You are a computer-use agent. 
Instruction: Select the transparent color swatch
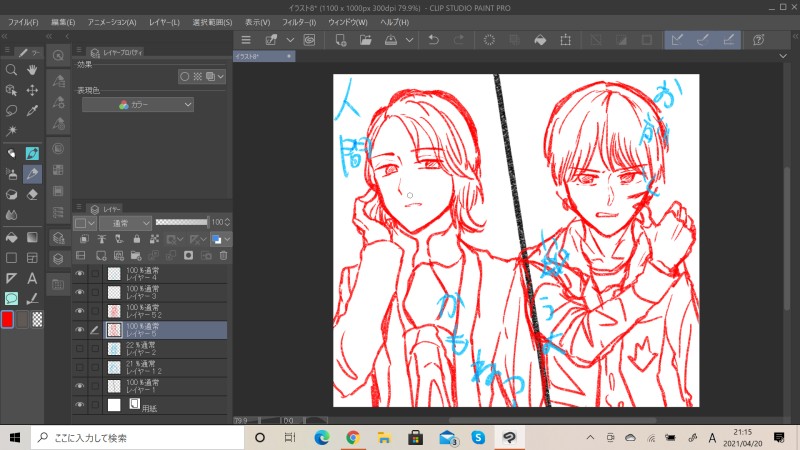click(37, 319)
